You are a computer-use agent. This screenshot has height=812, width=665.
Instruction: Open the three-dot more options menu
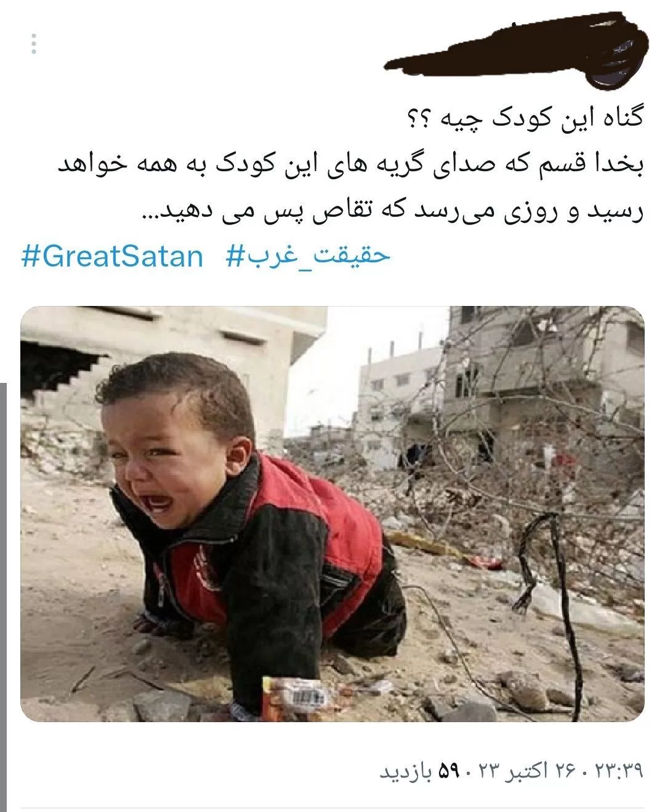[33, 44]
